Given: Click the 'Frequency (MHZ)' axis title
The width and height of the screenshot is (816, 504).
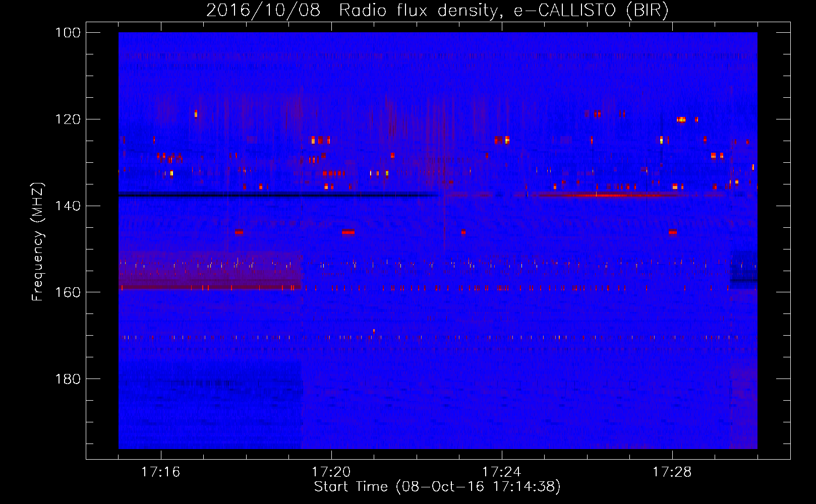Looking at the screenshot, I should pos(38,241).
